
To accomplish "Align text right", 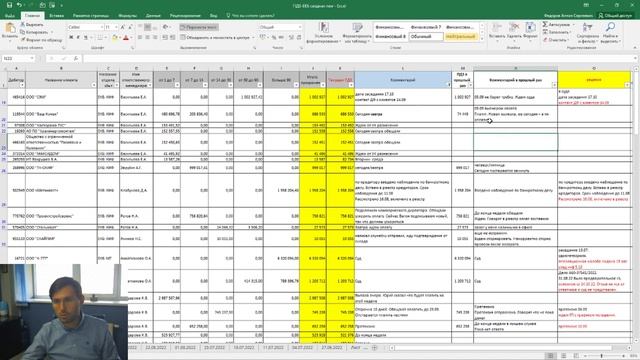I will pyautogui.click(x=155, y=38).
